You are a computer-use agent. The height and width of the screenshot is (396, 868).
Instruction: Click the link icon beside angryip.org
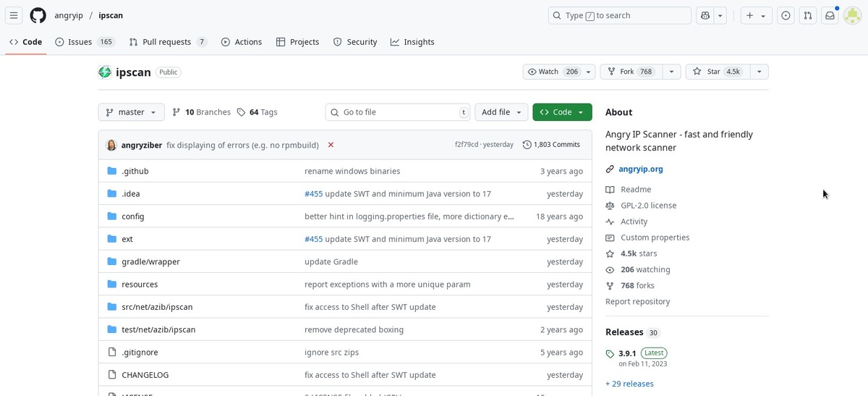click(610, 169)
